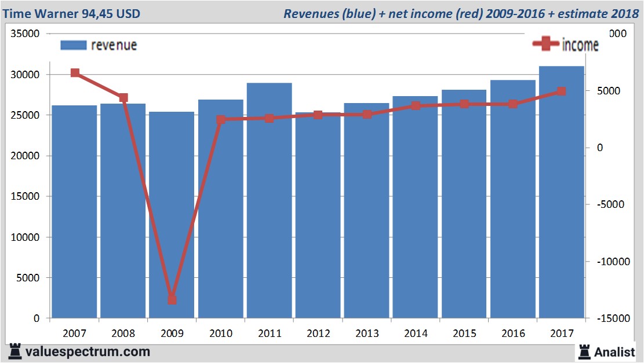Click the 2007 income data point
The width and height of the screenshot is (644, 363).
click(75, 73)
